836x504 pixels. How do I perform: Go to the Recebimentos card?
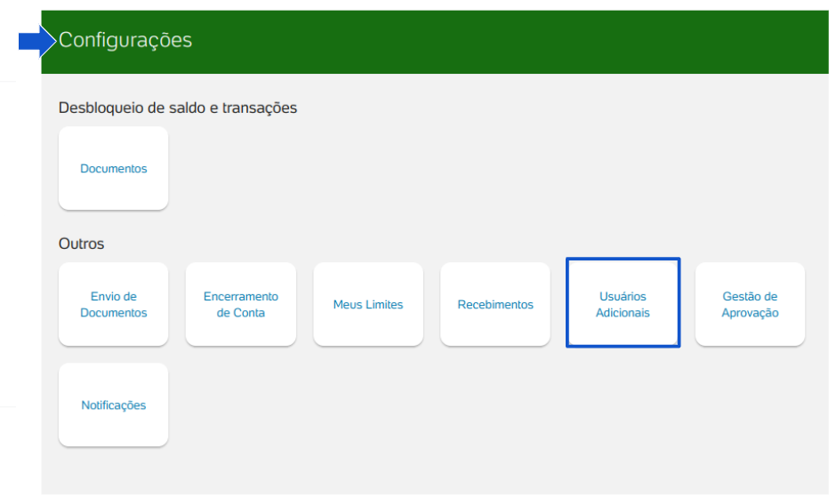tap(495, 304)
